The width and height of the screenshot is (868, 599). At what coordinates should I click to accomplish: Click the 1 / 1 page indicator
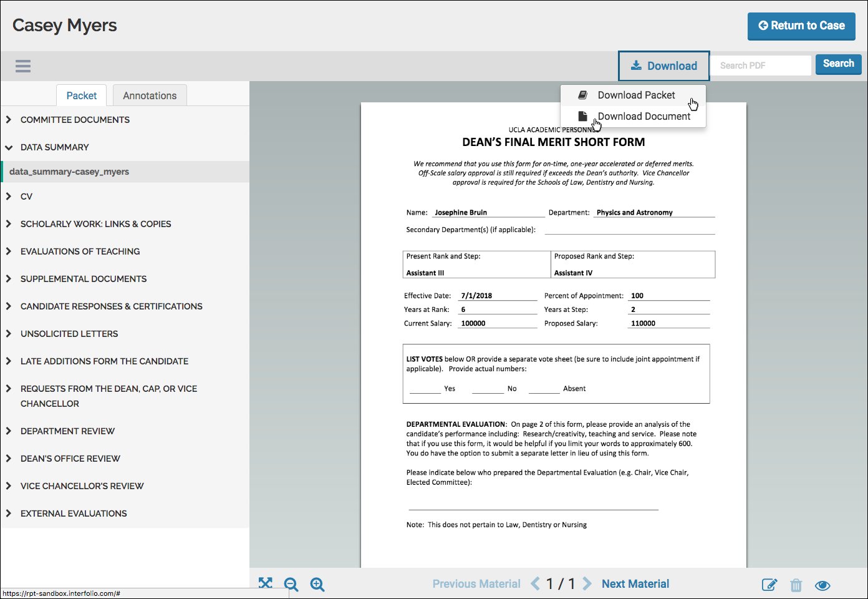(x=561, y=584)
